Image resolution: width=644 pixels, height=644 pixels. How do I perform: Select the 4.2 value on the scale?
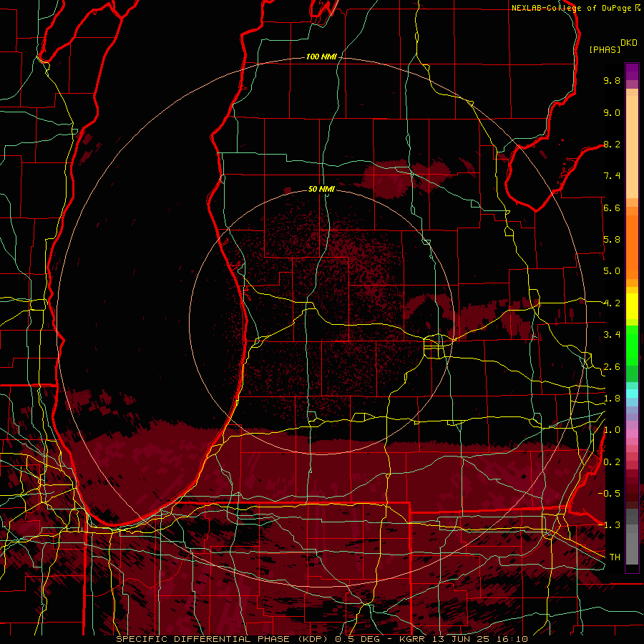[x=612, y=303]
